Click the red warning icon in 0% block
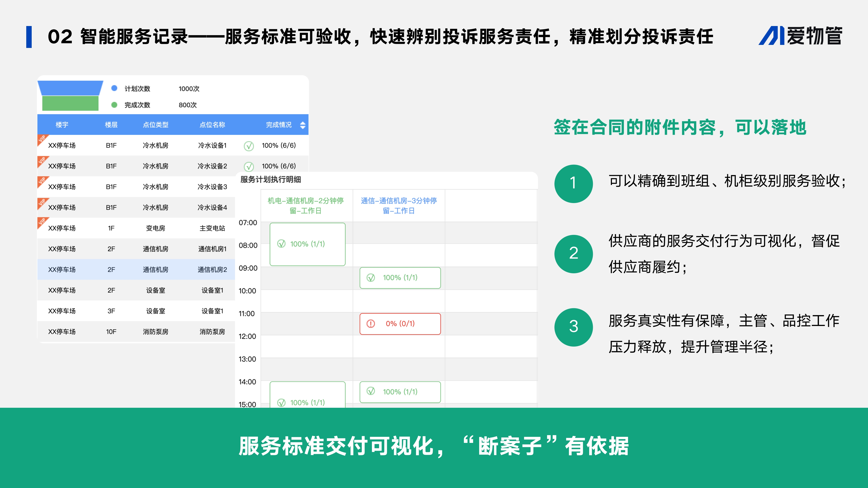 tap(371, 324)
